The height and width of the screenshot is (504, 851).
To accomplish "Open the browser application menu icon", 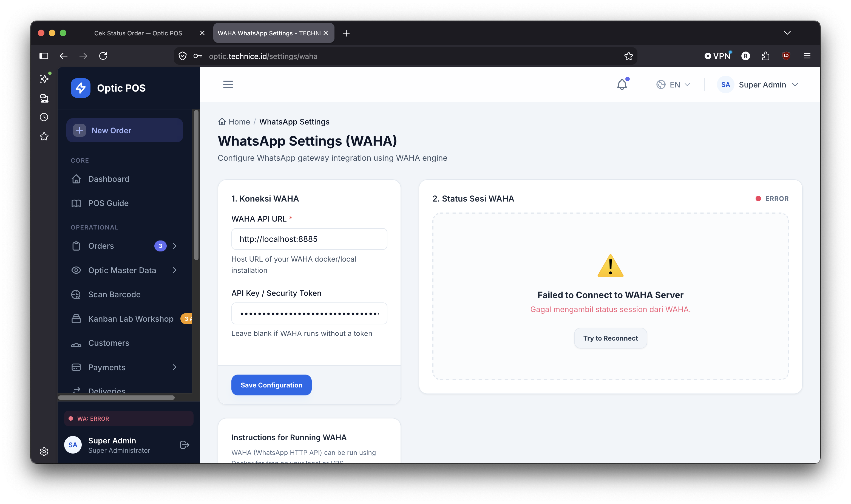I will [807, 56].
